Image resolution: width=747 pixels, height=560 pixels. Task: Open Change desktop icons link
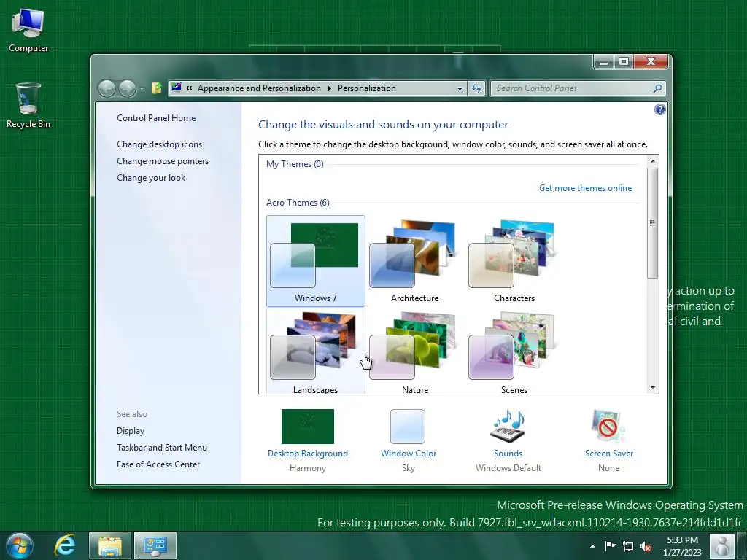pyautogui.click(x=159, y=144)
